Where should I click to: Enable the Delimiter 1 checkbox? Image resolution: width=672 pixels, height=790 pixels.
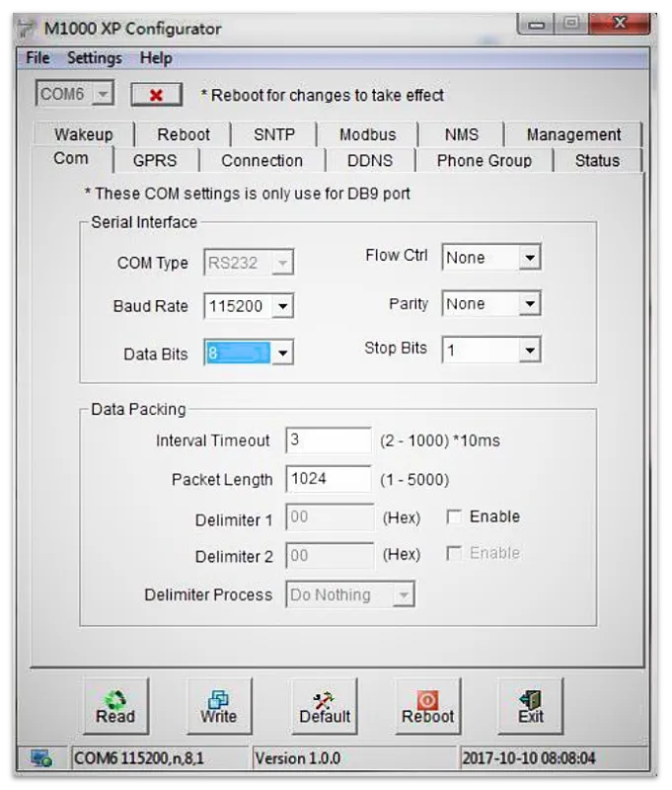coord(454,517)
